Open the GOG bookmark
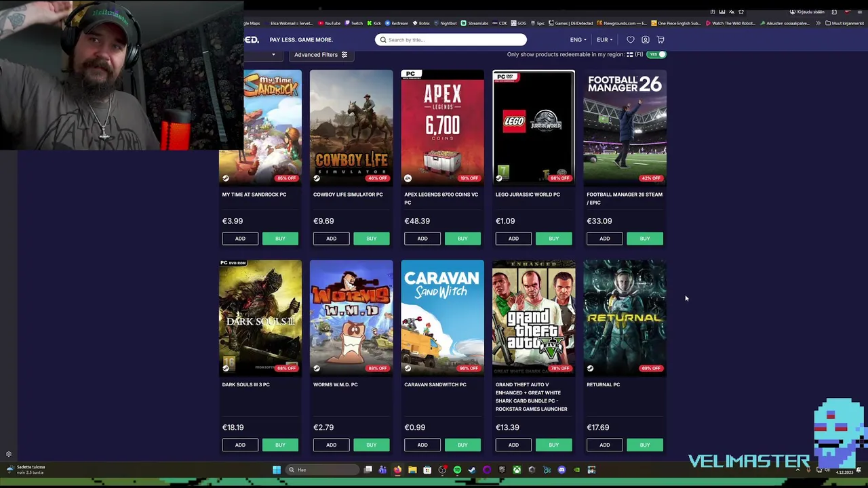Screen dimensions: 868x488 pyautogui.click(x=519, y=23)
